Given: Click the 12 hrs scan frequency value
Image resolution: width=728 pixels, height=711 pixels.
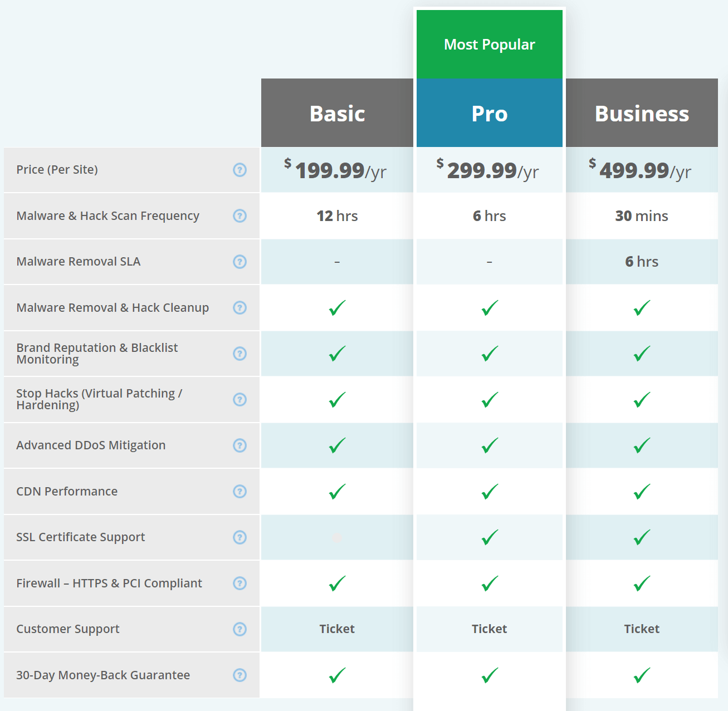Looking at the screenshot, I should click(x=337, y=216).
